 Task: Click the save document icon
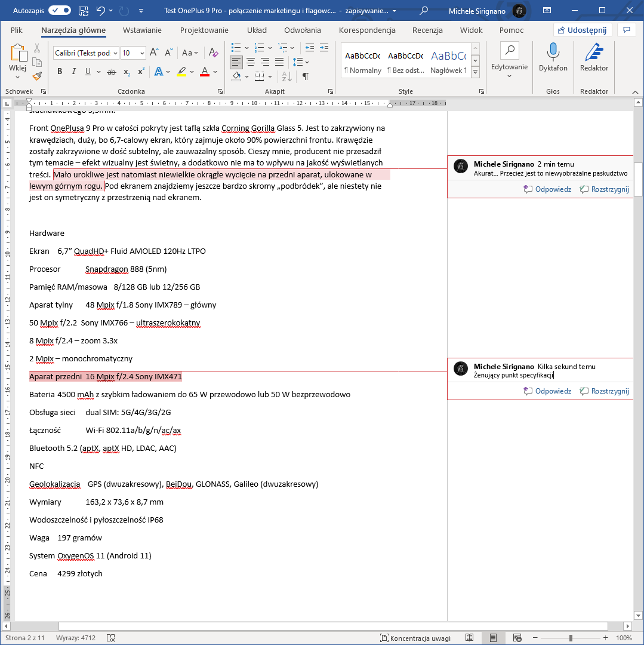(x=84, y=11)
